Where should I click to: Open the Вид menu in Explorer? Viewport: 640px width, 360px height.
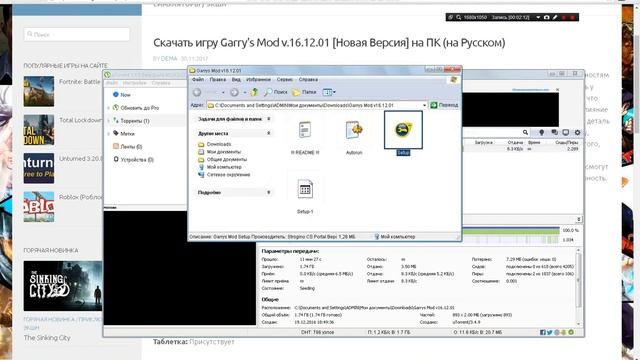[236, 80]
